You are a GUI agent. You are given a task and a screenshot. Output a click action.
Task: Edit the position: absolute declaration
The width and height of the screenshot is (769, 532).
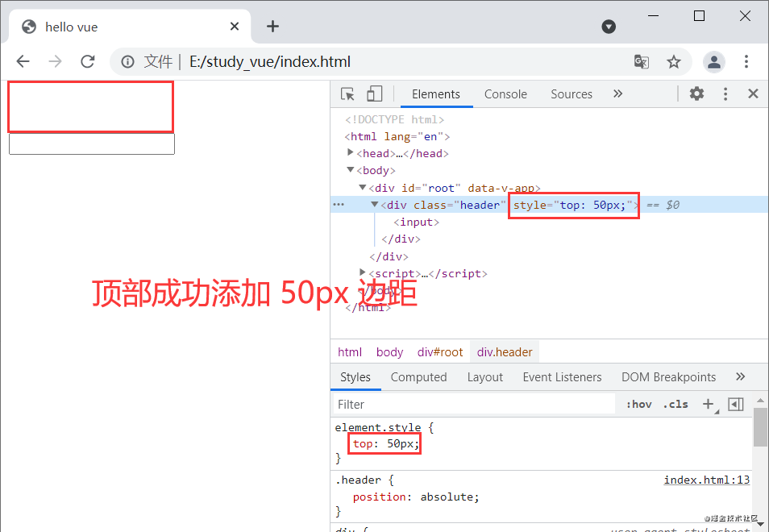tap(416, 497)
